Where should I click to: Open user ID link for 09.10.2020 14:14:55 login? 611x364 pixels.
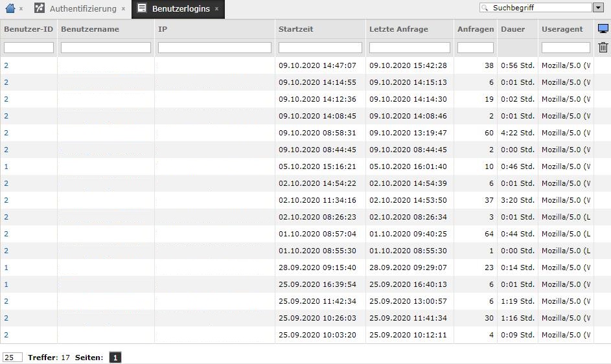tap(6, 82)
